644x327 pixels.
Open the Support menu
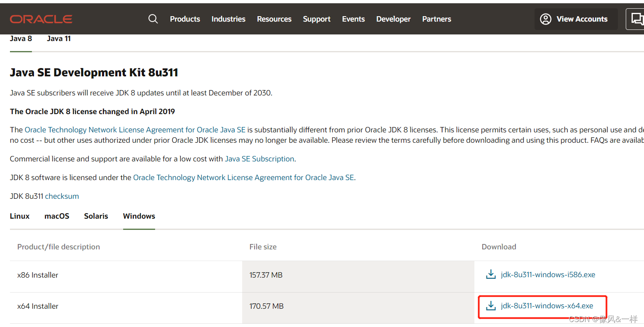pyautogui.click(x=317, y=19)
